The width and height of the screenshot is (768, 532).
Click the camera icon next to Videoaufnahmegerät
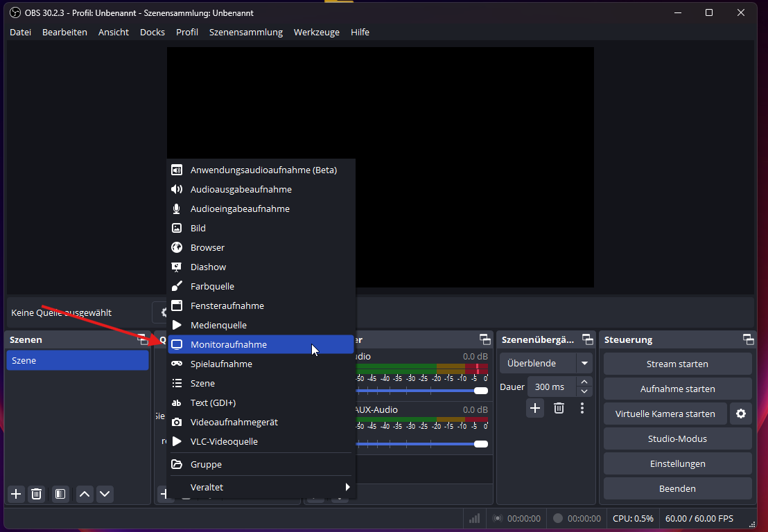point(177,422)
